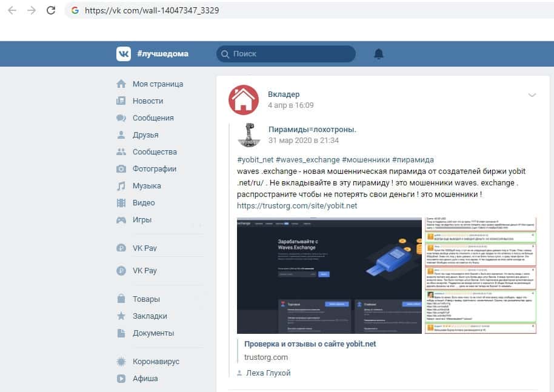Open Моя страница in the sidebar

click(x=158, y=84)
